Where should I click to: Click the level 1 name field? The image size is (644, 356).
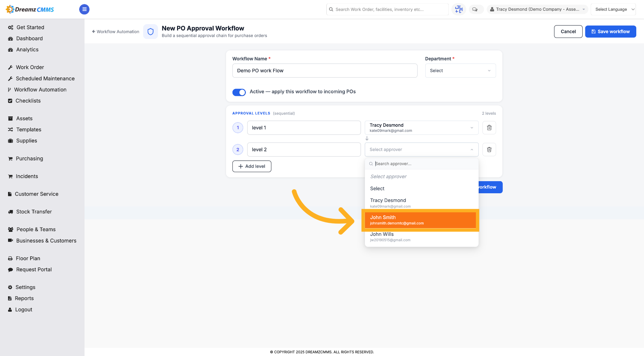tap(304, 128)
